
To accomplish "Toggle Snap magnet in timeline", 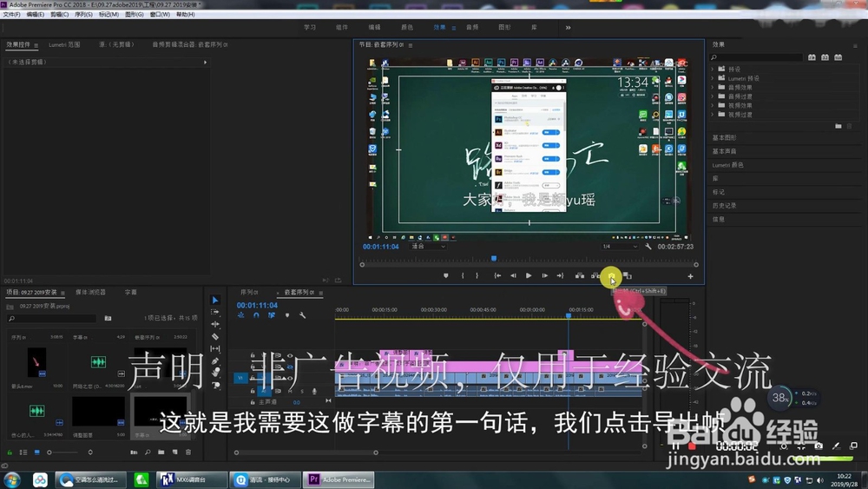I will click(x=256, y=315).
